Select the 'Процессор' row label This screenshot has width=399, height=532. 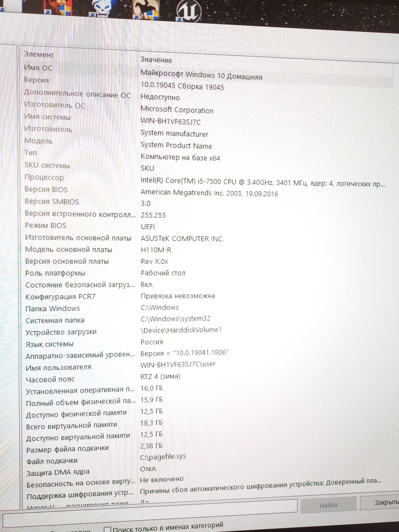[x=44, y=177]
